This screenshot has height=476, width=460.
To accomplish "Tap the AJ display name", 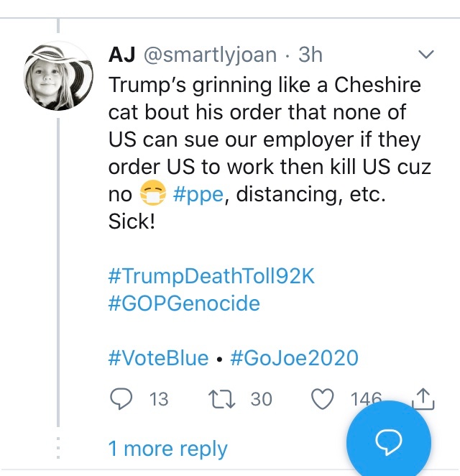I will pos(122,55).
